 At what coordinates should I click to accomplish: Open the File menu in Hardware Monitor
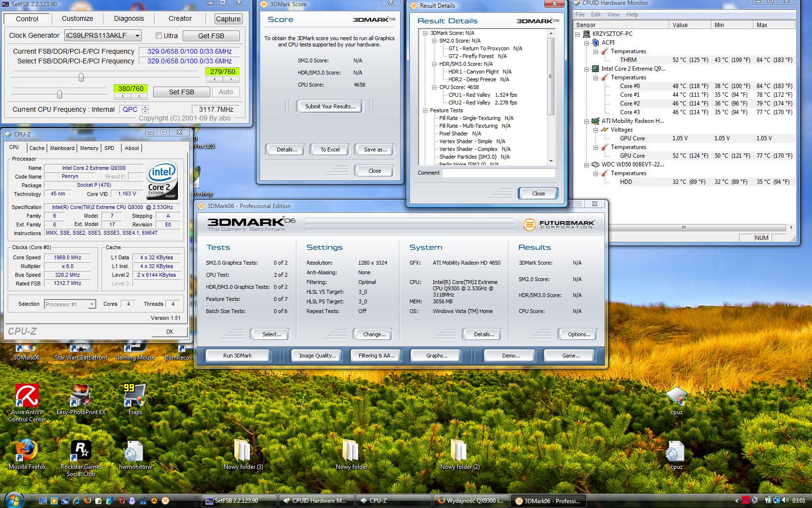(x=580, y=15)
